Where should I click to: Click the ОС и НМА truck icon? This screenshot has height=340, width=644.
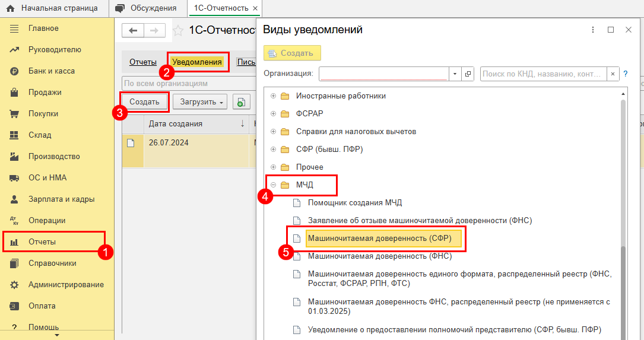pyautogui.click(x=14, y=178)
